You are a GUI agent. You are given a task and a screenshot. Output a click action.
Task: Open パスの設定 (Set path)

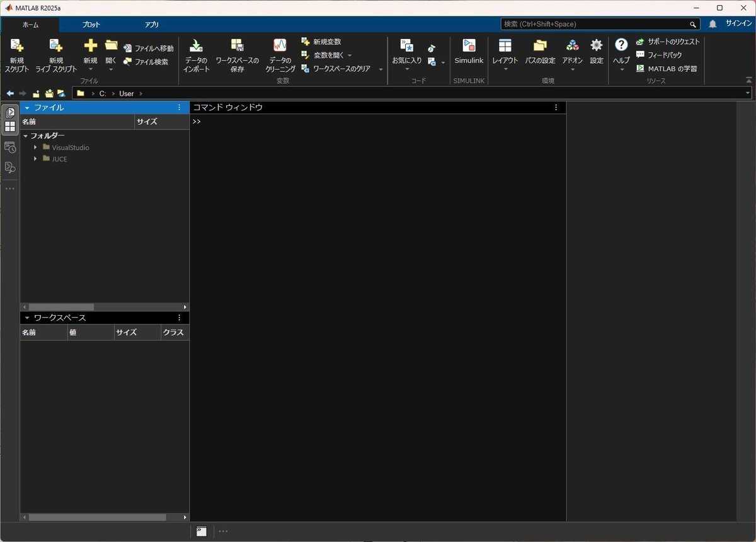click(x=540, y=52)
